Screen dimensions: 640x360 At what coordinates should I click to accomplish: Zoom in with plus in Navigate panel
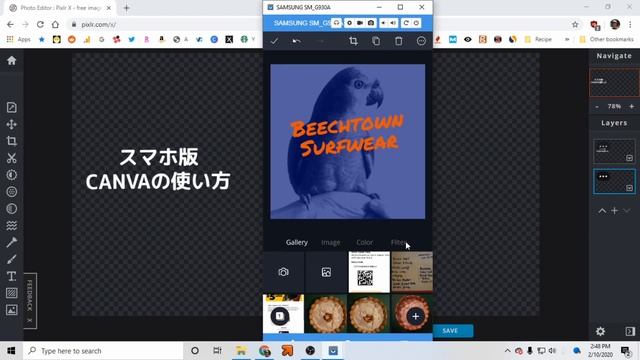click(631, 106)
